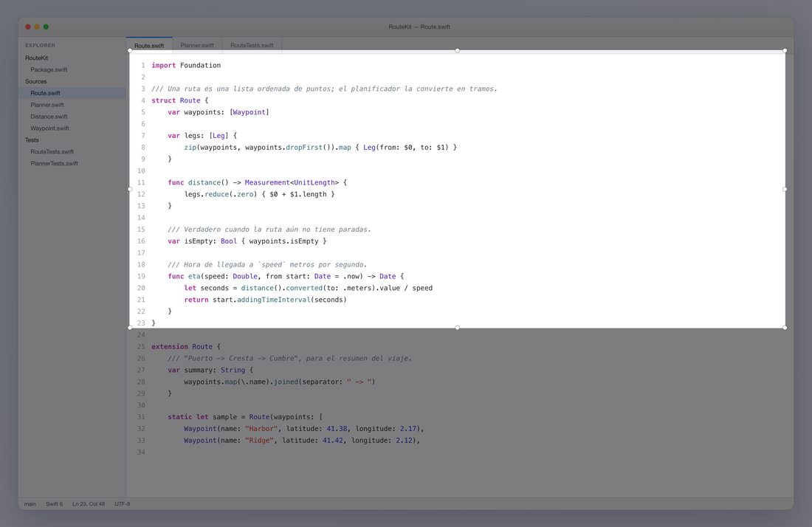Screen dimensions: 812x527
Task: Click the 'let seconds = distance()' line
Action: tap(308, 289)
